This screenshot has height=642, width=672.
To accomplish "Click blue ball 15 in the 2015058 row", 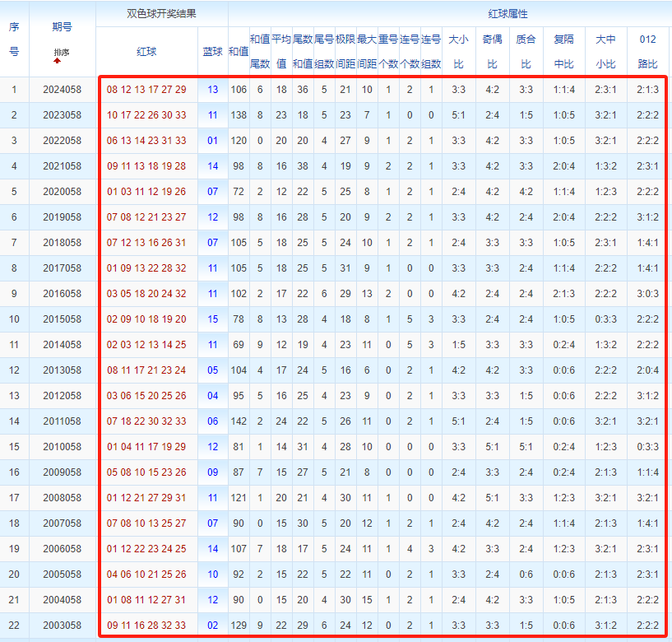I will (213, 319).
